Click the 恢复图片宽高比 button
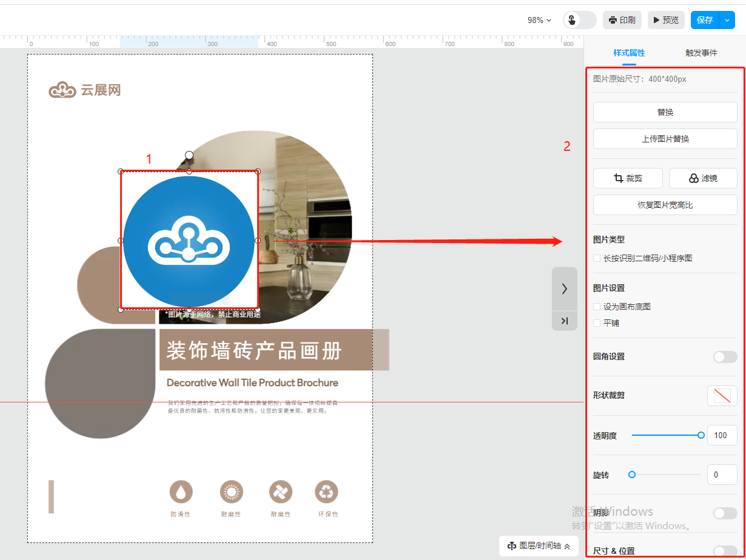 tap(665, 205)
